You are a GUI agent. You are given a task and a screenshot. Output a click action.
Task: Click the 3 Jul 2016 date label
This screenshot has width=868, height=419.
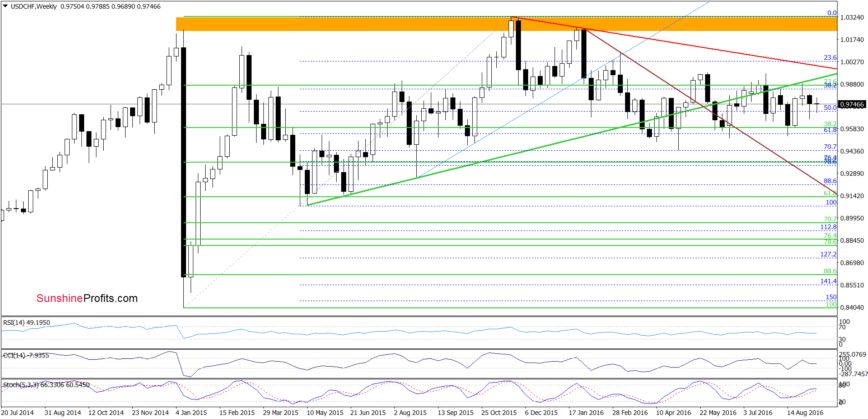click(758, 413)
